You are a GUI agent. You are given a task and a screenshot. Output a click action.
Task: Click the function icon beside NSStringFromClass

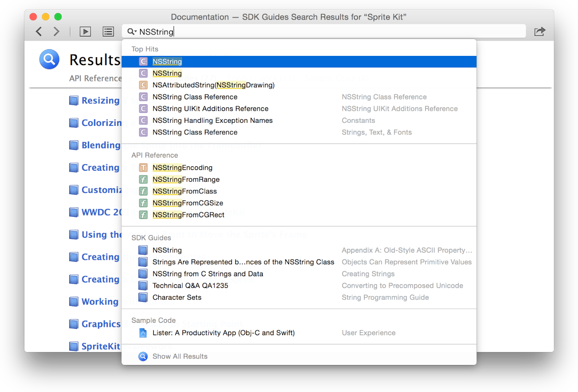(x=143, y=191)
